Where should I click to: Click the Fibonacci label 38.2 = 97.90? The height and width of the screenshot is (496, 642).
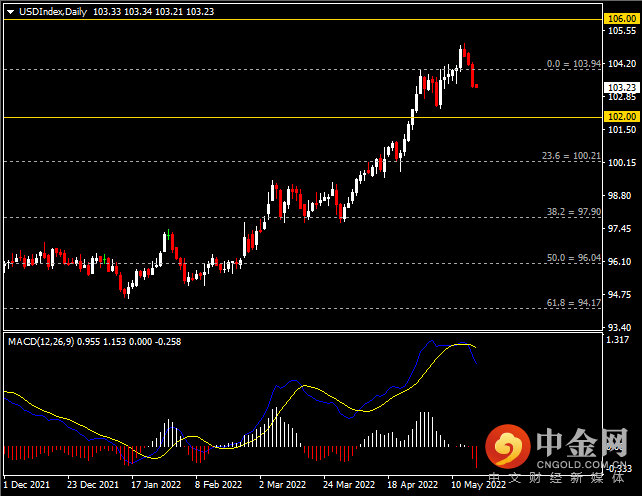(574, 212)
